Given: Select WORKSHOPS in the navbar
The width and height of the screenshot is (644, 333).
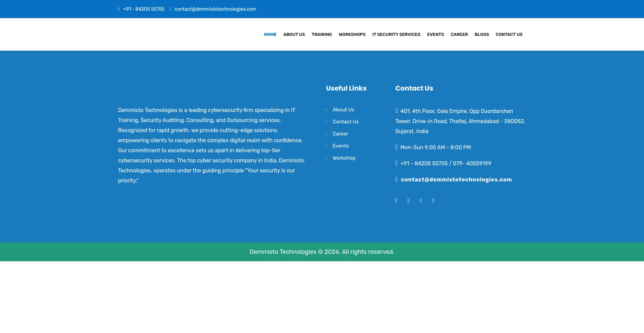Looking at the screenshot, I should [x=352, y=35].
